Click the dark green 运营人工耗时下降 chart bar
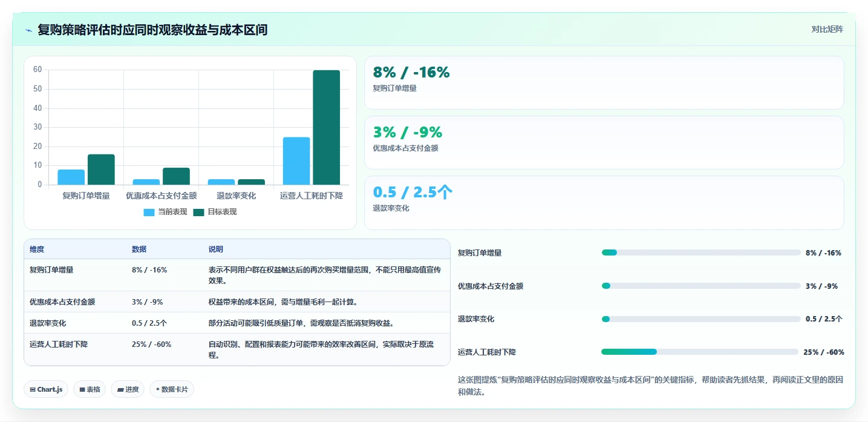The height and width of the screenshot is (422, 868). click(326, 127)
